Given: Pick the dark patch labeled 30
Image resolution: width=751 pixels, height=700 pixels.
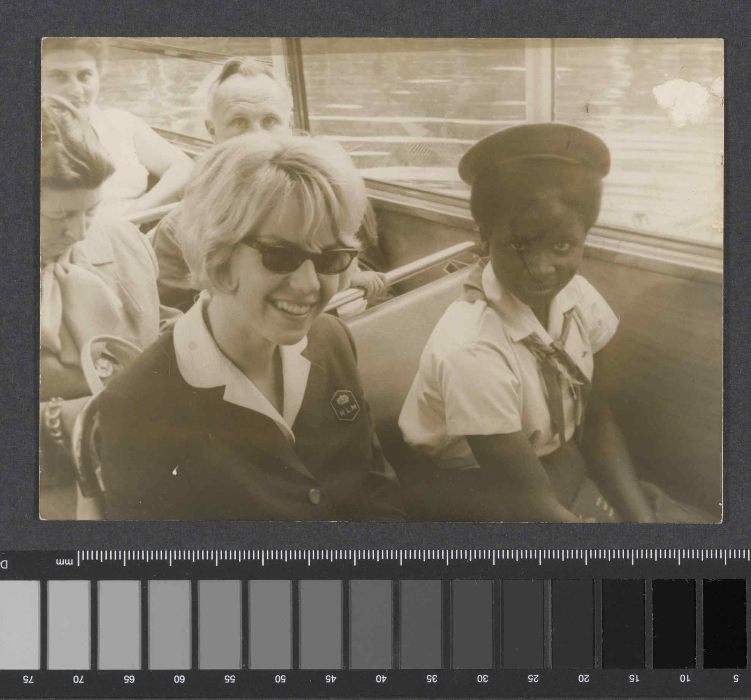Looking at the screenshot, I should click(x=472, y=624).
